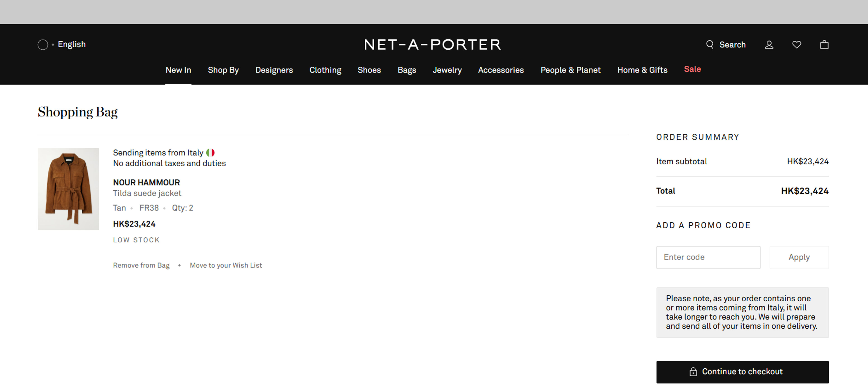The height and width of the screenshot is (386, 868).
Task: Click the padlock icon on the checkout button
Action: click(x=693, y=372)
